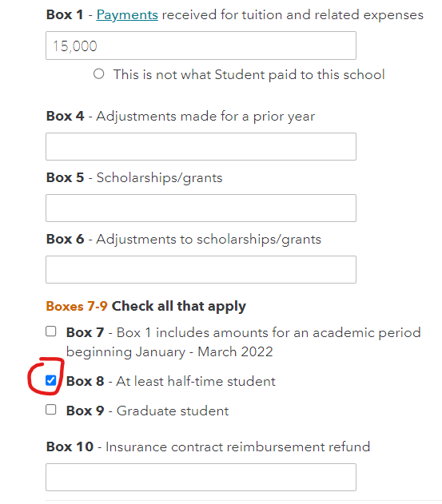This screenshot has height=504, width=442.
Task: Focus the Box 6 scholarship adjustments field
Action: pos(201,269)
